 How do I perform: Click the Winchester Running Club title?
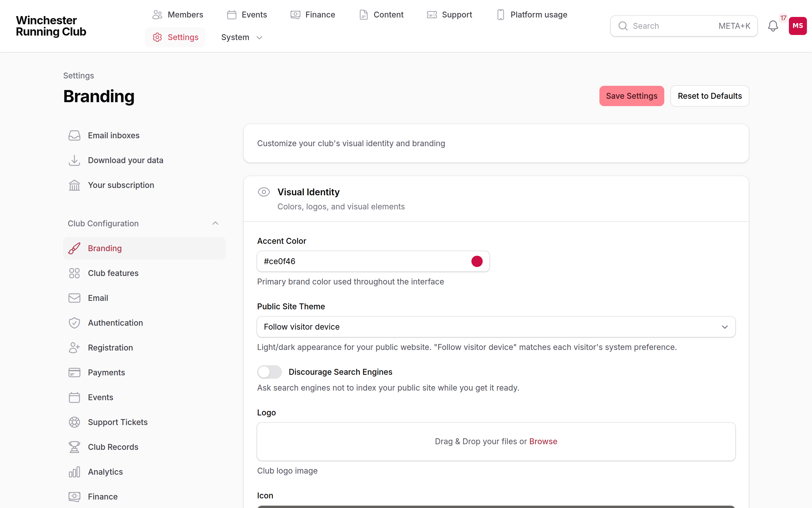[x=51, y=26]
